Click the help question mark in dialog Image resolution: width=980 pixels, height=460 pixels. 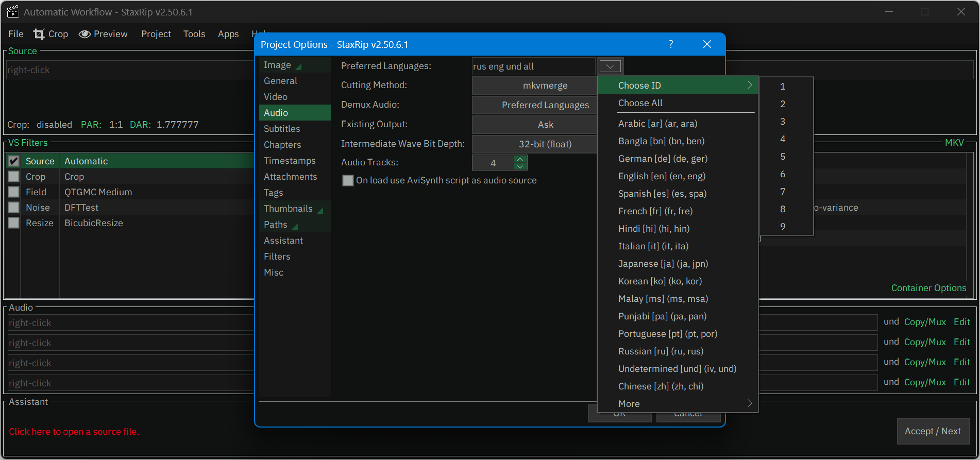(x=671, y=44)
